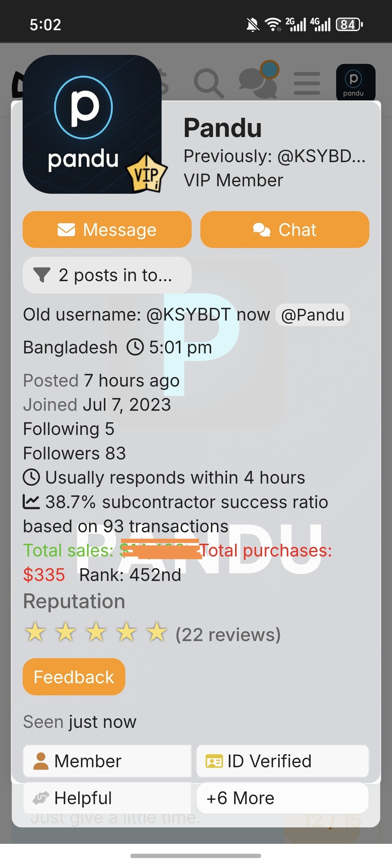Tap the VIP star badge on avatar
Viewport: 392px width, 868px height.
[147, 174]
